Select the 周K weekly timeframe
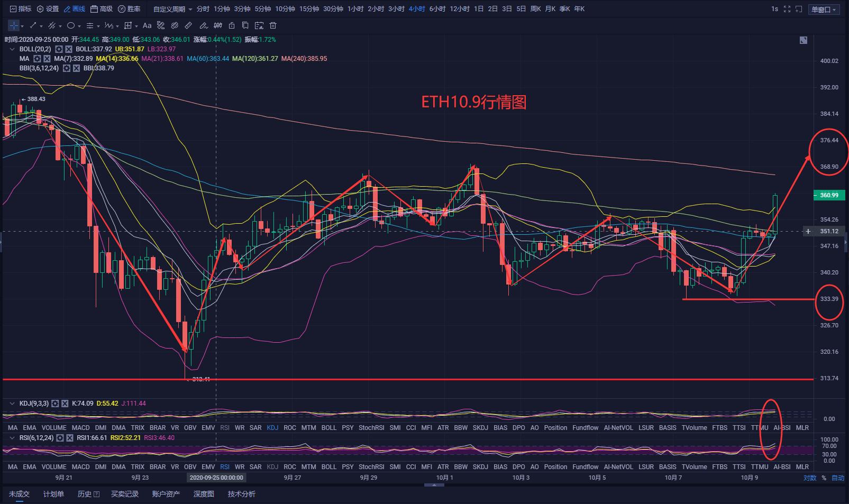 pos(535,9)
